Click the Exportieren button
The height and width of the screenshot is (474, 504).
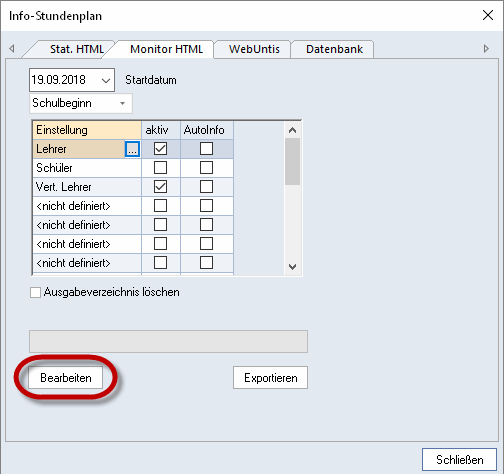pos(270,378)
